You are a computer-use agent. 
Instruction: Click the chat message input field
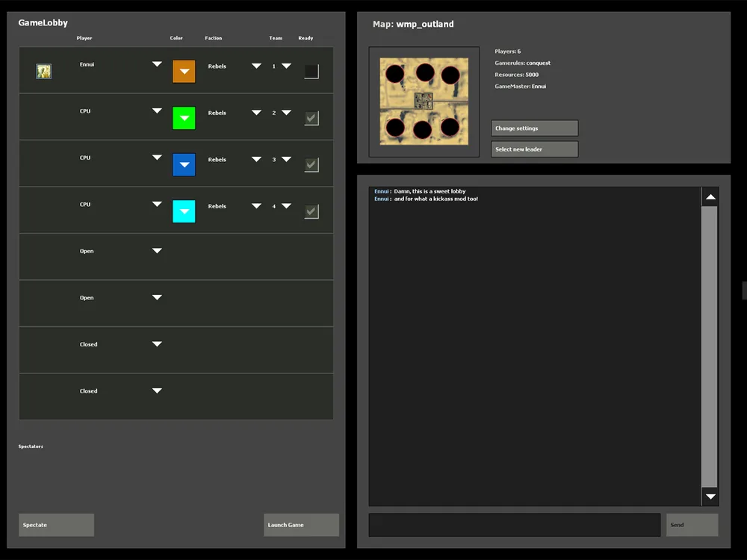[x=514, y=525]
